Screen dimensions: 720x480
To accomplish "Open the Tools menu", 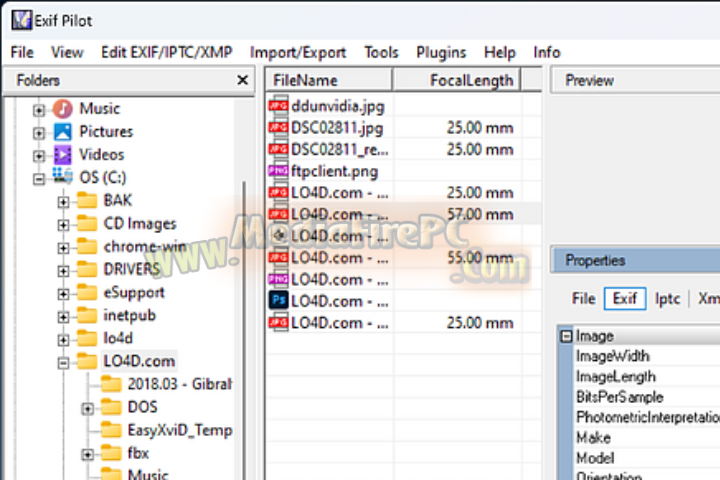I will coord(381,52).
